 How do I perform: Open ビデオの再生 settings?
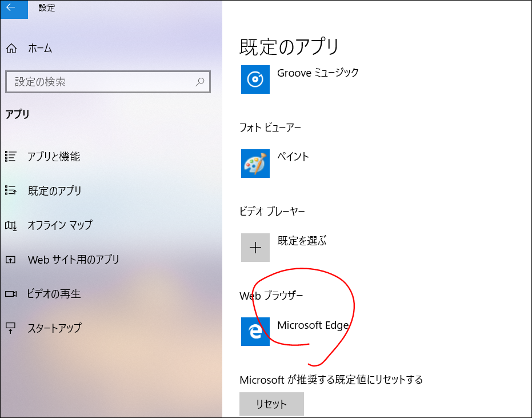pyautogui.click(x=54, y=294)
